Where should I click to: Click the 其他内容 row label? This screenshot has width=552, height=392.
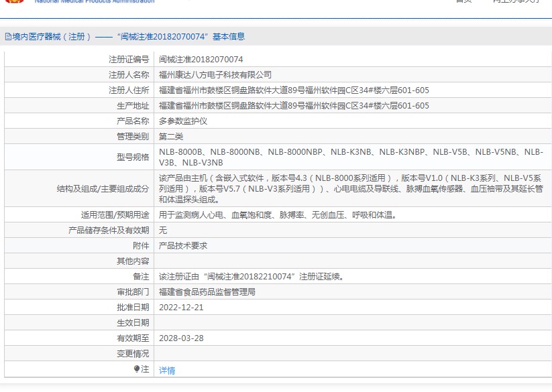[x=133, y=261]
